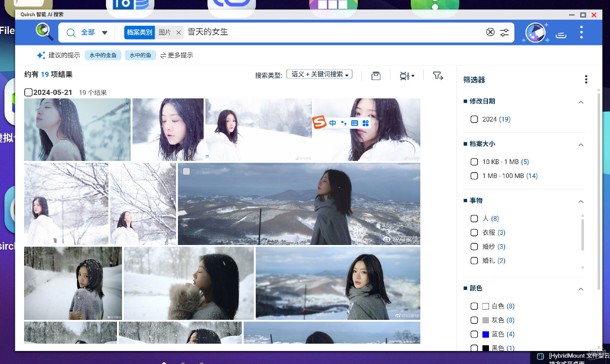Click the Qsirch magnifier logo
The height and width of the screenshot is (364, 610).
[x=44, y=32]
